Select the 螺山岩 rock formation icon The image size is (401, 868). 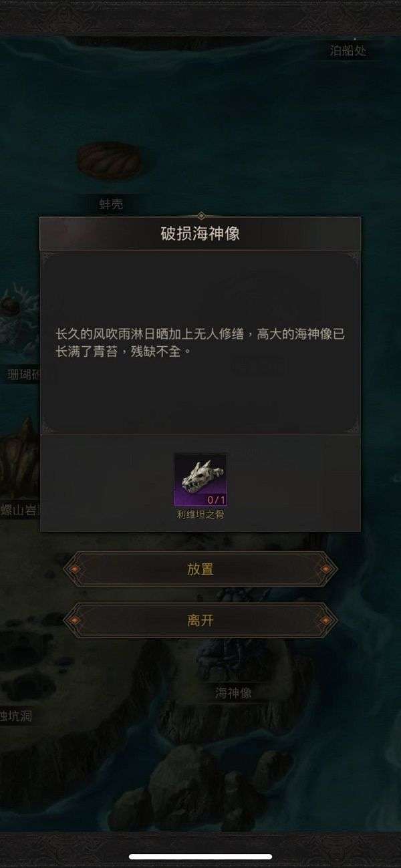[x=19, y=458]
